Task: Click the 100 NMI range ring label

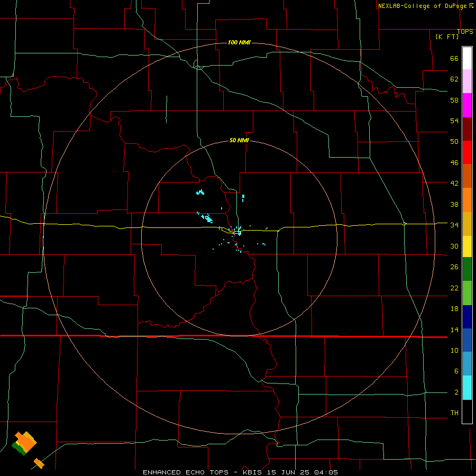Action: [239, 42]
